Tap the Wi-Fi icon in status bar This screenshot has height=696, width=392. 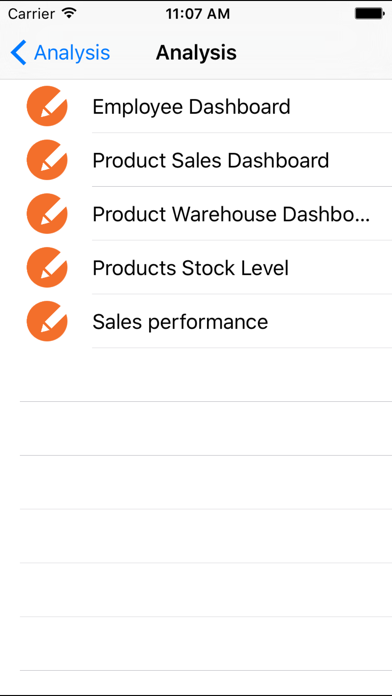pos(69,14)
